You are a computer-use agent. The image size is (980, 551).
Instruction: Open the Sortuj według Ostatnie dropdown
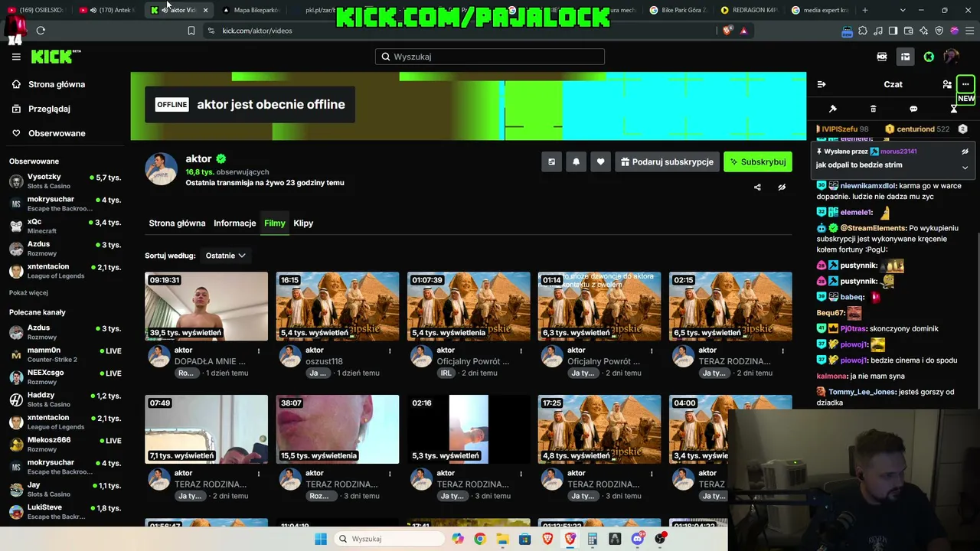click(x=225, y=256)
